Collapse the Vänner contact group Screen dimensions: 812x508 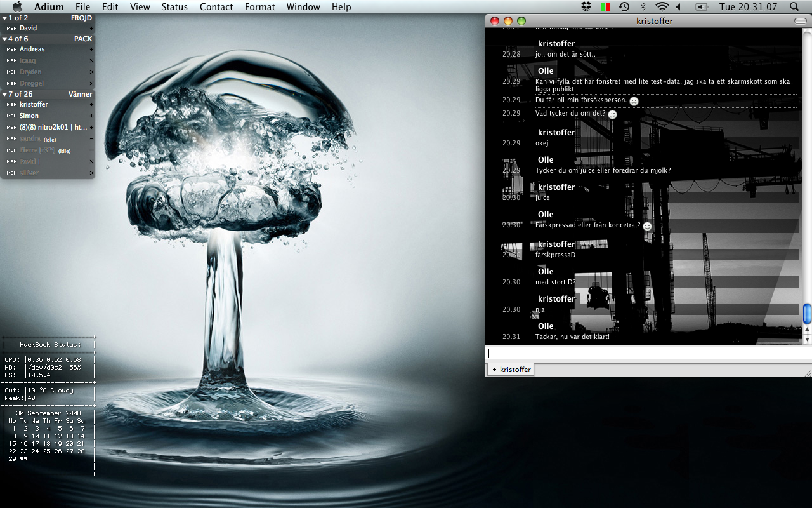pos(4,95)
